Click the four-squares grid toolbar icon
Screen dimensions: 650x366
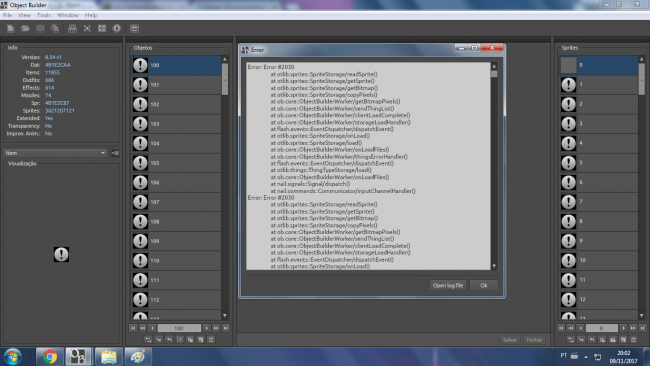[102, 28]
